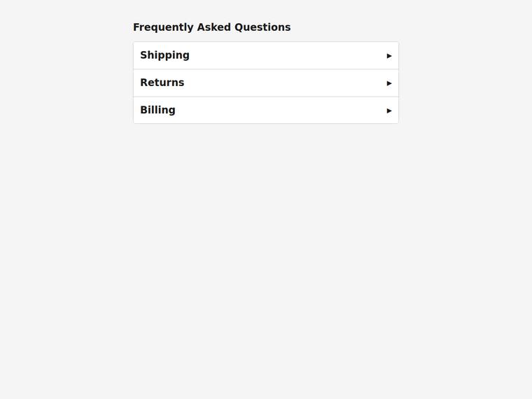
Task: Show answers under Billing
Action: pos(266,111)
